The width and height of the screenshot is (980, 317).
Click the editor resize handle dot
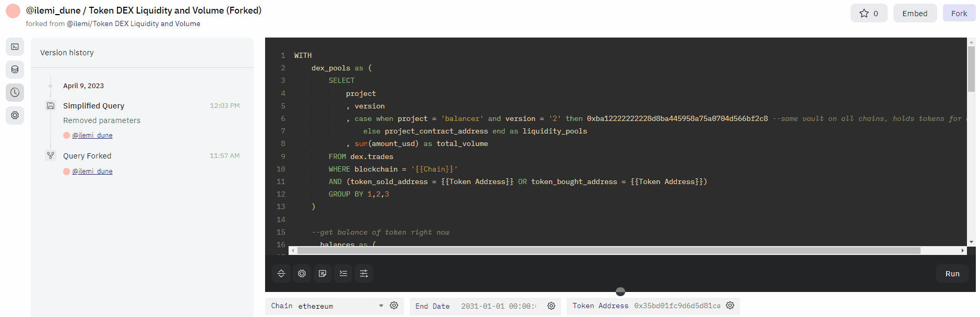click(620, 291)
